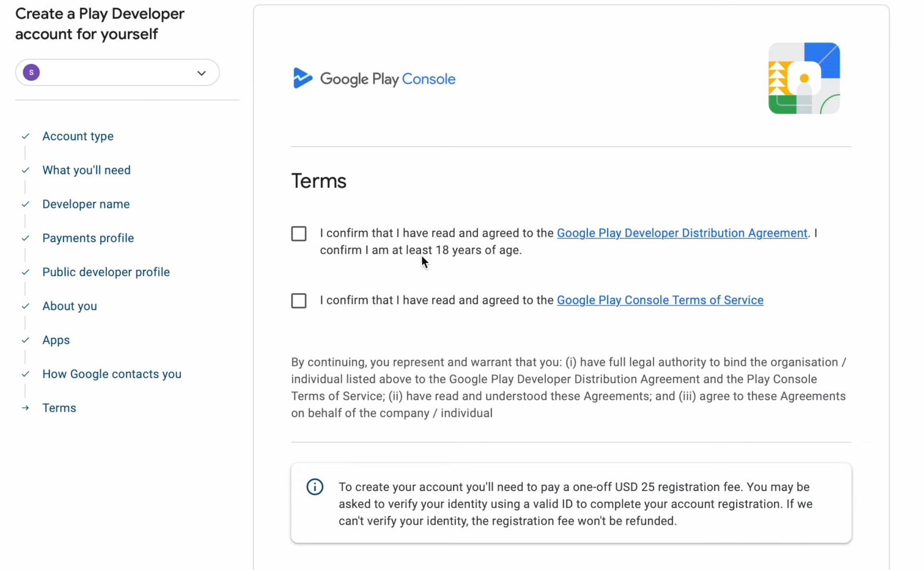Click the checkmark icon beside Public developer profile

26,272
